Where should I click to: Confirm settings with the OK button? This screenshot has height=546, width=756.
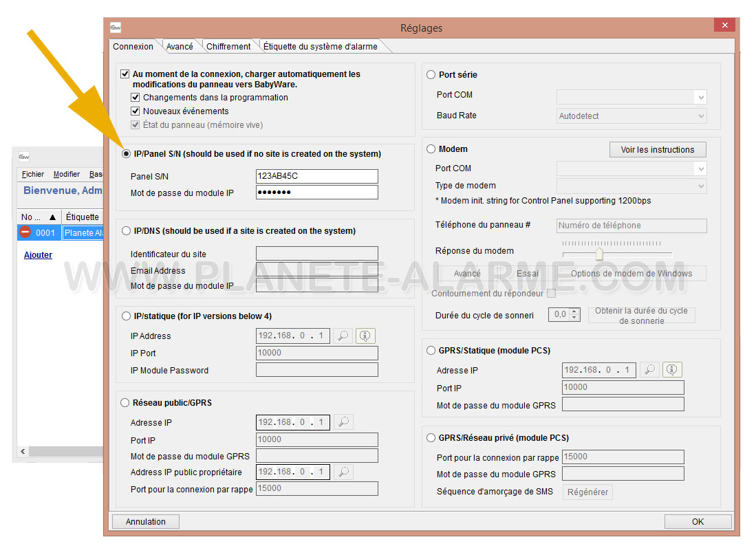(698, 521)
